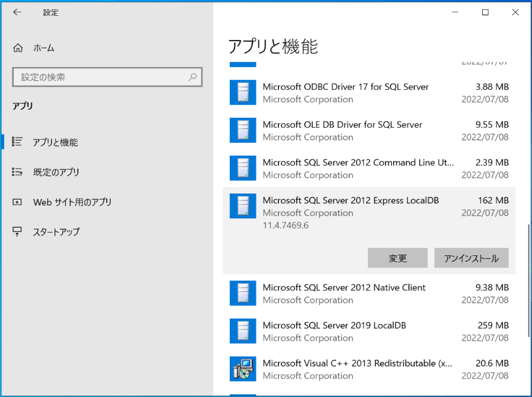Maximize the 設定 window
The width and height of the screenshot is (532, 397).
[x=486, y=12]
